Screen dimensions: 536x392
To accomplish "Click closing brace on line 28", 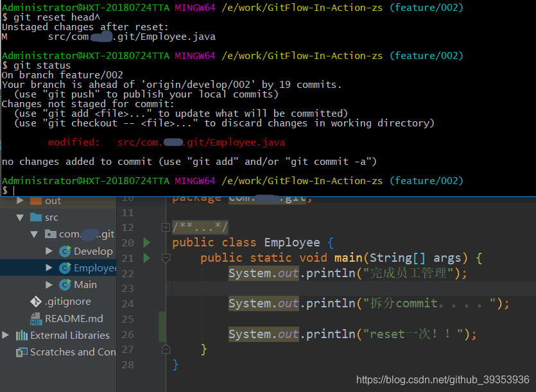I will (175, 364).
